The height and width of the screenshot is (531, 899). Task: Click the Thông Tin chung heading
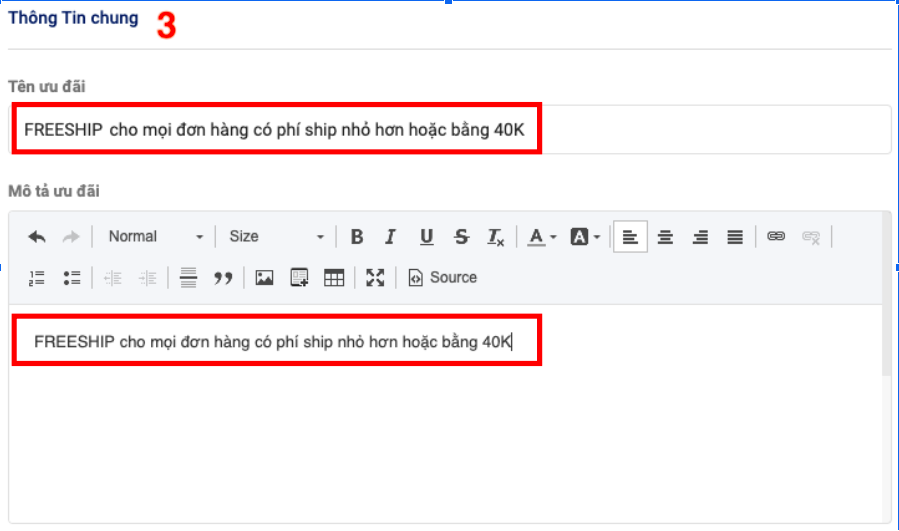click(73, 18)
